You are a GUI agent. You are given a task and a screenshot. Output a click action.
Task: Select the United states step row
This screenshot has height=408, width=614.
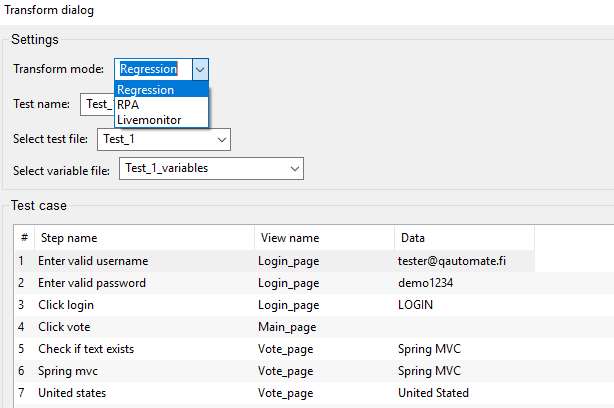[72, 393]
